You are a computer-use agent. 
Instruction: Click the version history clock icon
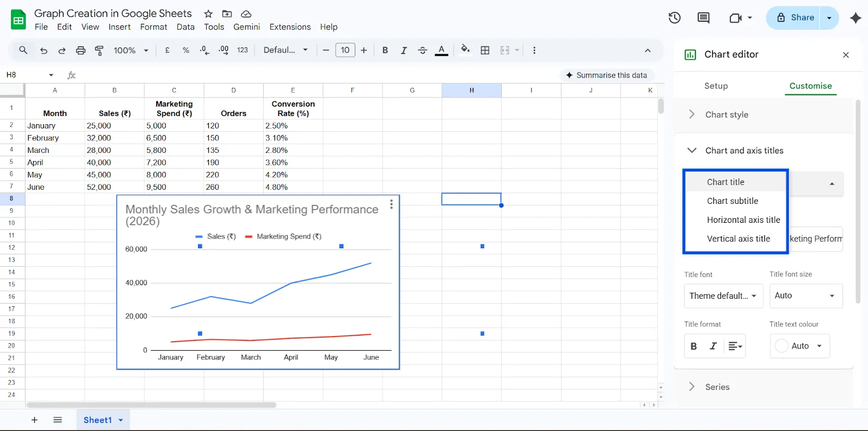pyautogui.click(x=674, y=18)
